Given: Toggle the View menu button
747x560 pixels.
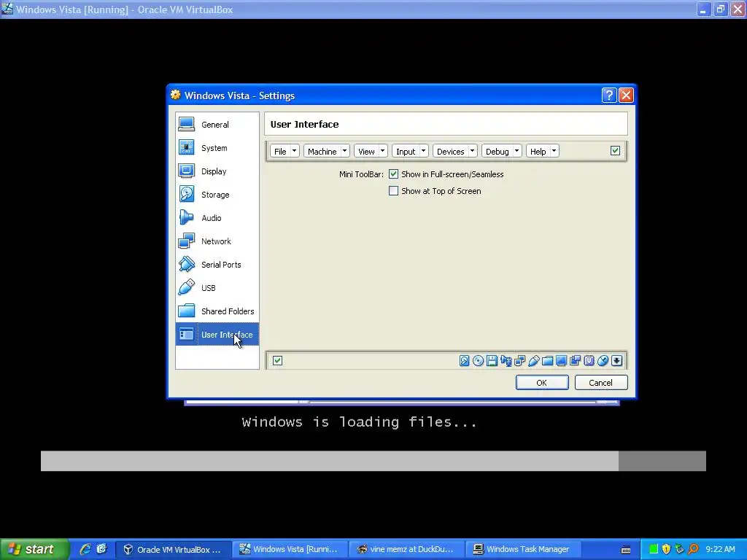Looking at the screenshot, I should [366, 151].
